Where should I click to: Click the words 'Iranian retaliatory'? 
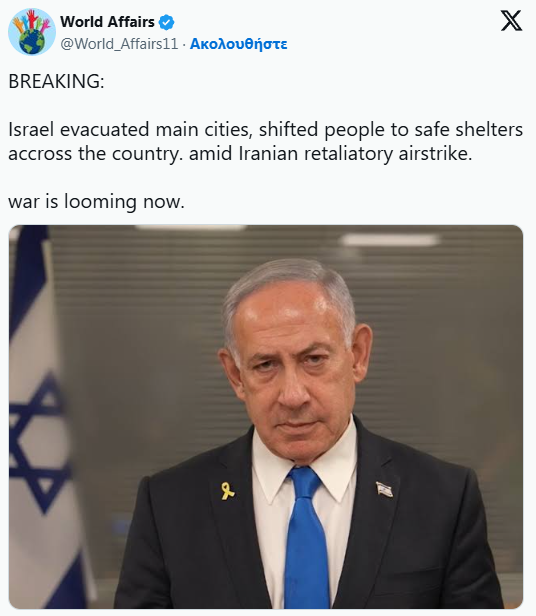tap(316, 154)
